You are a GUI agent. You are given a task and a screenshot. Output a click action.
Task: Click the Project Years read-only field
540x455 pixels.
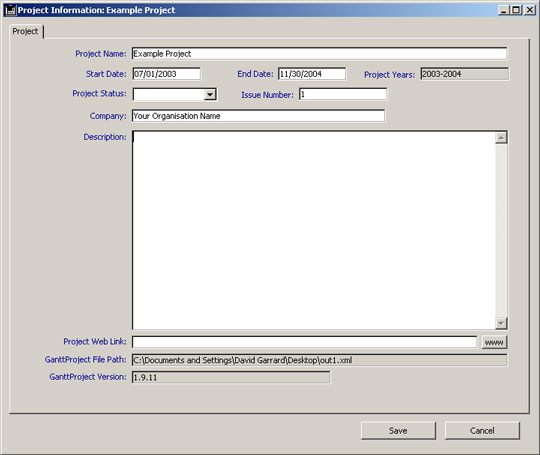(x=464, y=74)
